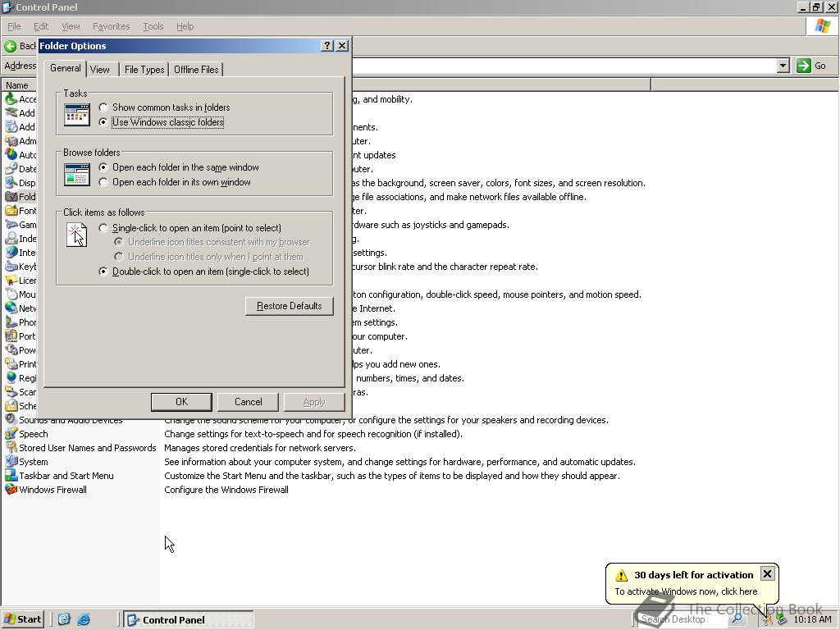This screenshot has width=840, height=630.
Task: Expand the Address bar dropdown arrow
Action: [x=783, y=66]
